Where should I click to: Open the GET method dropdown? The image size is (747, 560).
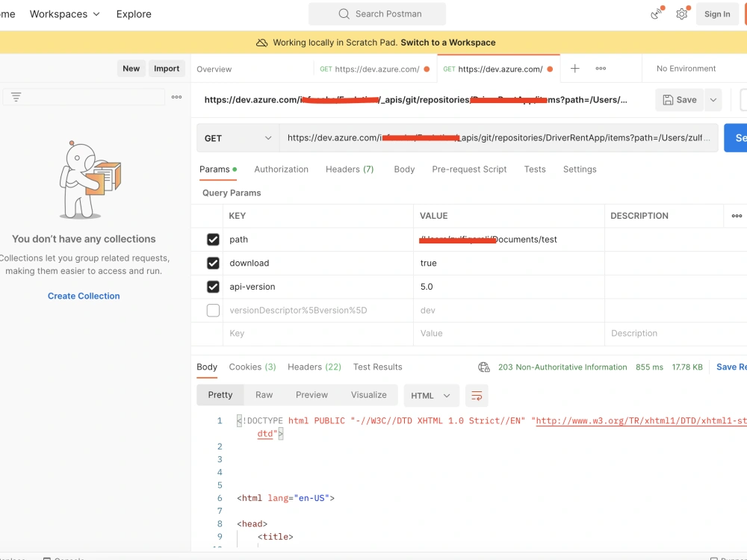tap(238, 138)
